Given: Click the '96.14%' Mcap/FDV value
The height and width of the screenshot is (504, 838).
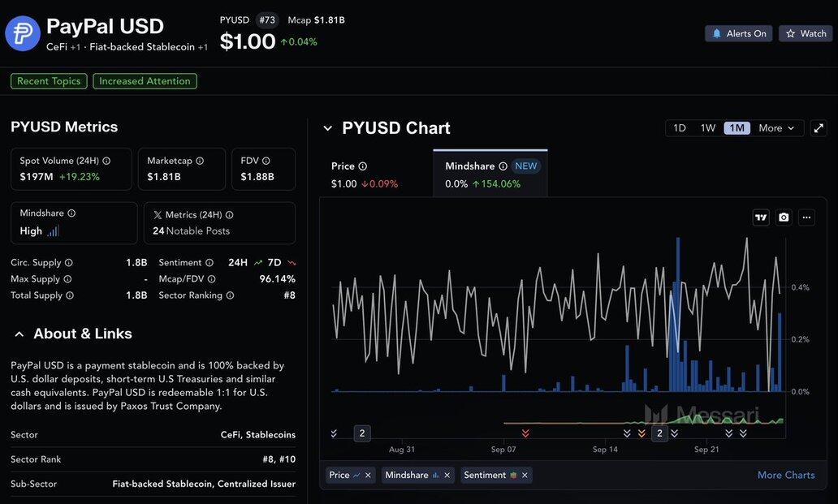Looking at the screenshot, I should pyautogui.click(x=278, y=278).
